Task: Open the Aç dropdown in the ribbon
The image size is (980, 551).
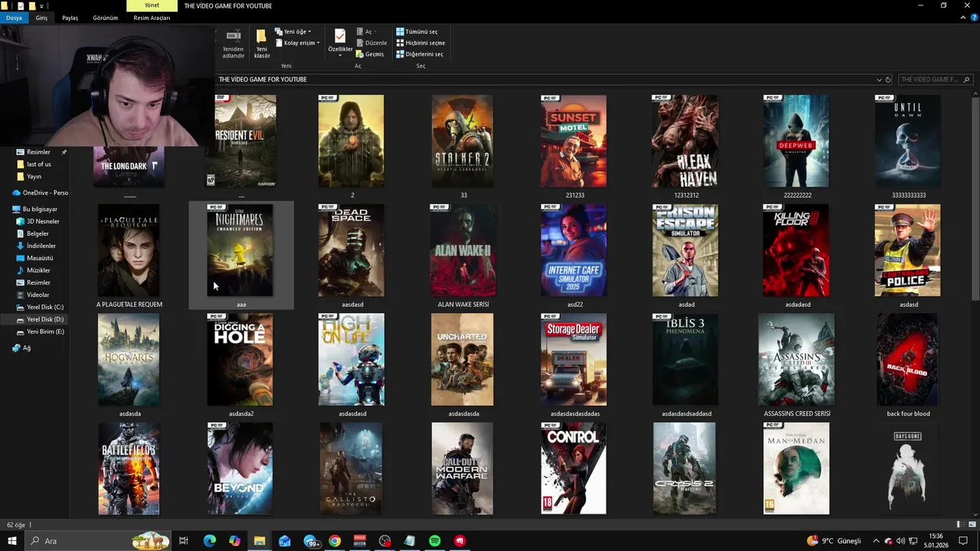Action: tap(367, 32)
